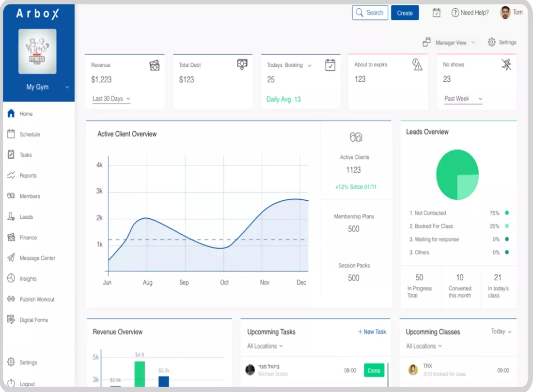533x392 pixels.
Task: Click the Active Clients people icon
Action: pyautogui.click(x=356, y=137)
